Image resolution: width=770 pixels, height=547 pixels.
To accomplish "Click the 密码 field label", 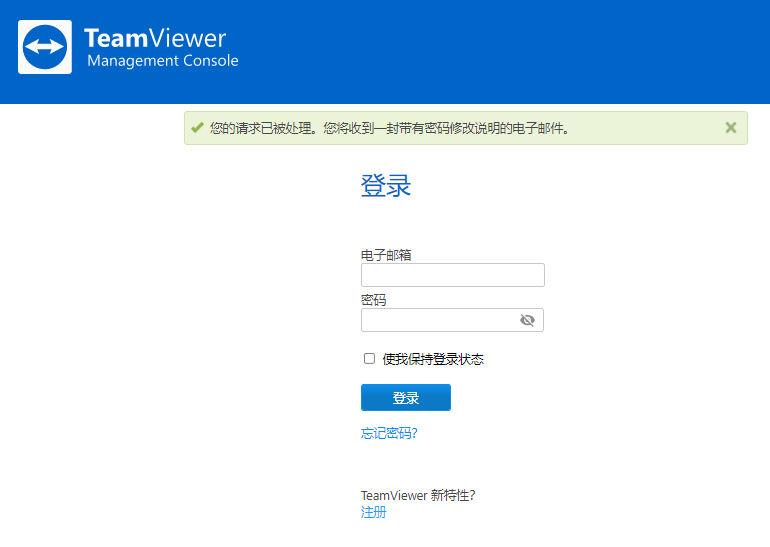I will (x=373, y=300).
